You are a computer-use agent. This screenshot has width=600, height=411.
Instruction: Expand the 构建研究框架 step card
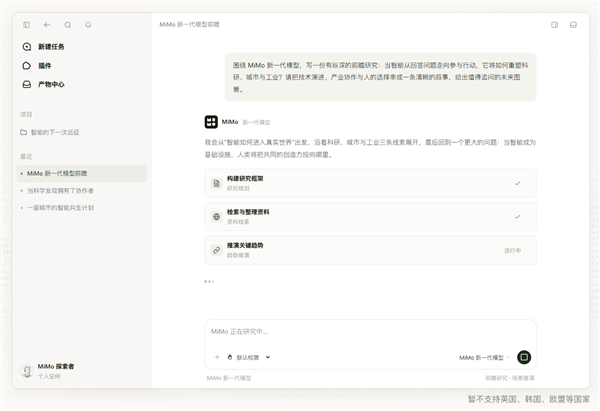[528, 183]
